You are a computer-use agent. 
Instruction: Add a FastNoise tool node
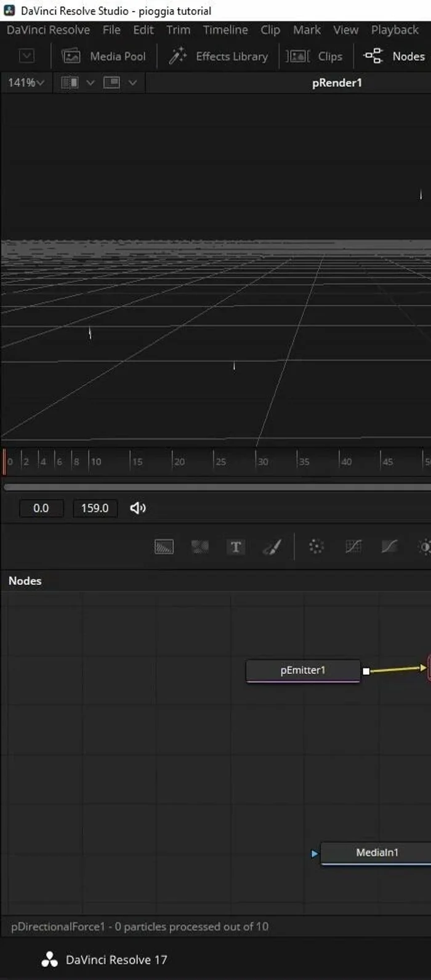pos(199,547)
